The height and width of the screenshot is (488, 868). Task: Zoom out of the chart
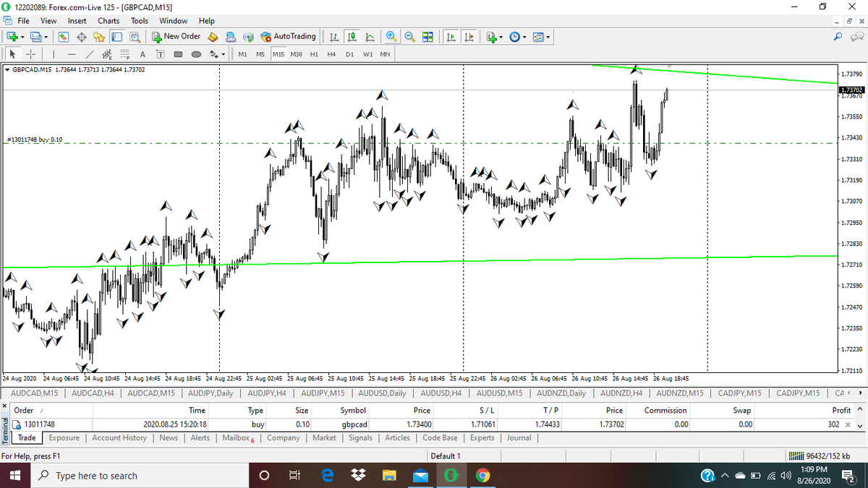click(x=409, y=36)
